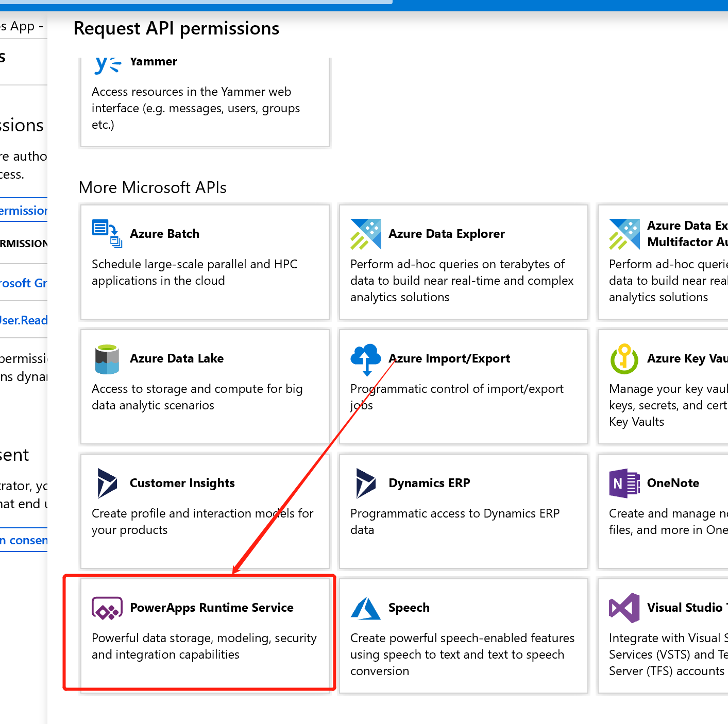Select the Customer Insights title
This screenshot has height=724, width=728.
click(x=182, y=483)
